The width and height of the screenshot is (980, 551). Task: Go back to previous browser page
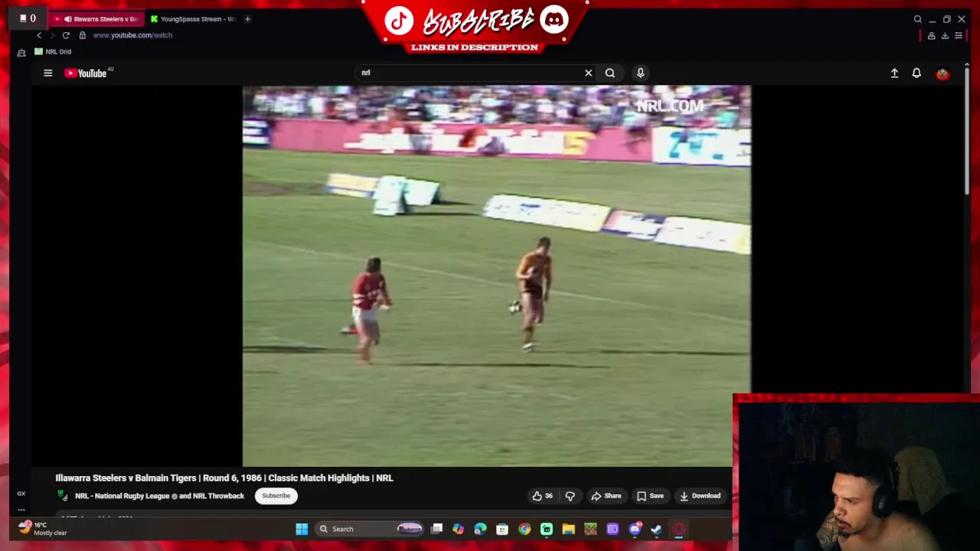click(x=39, y=35)
